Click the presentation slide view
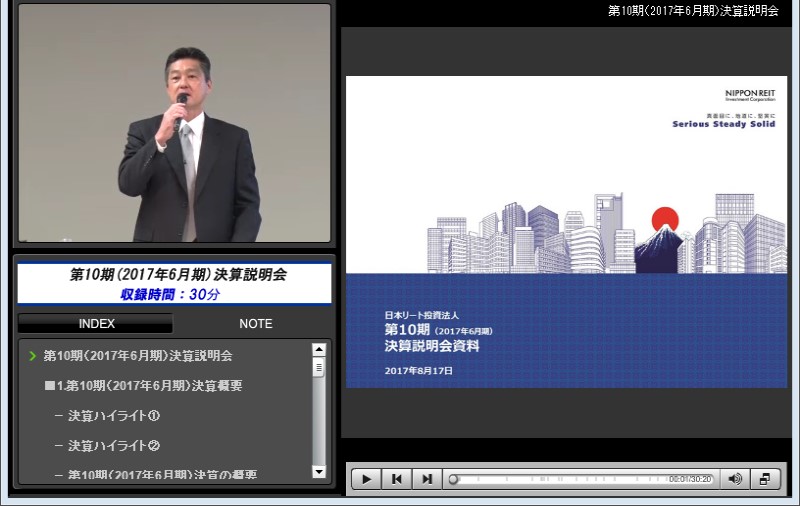 pos(566,232)
